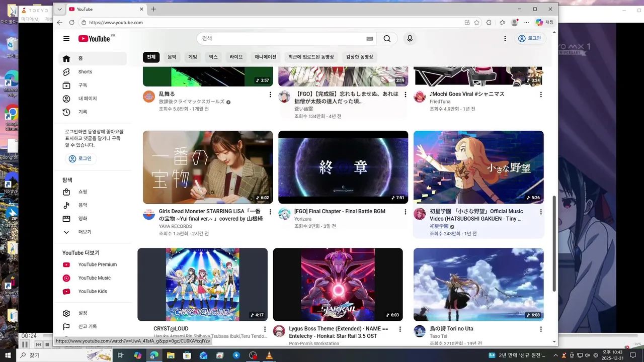Open 영화 in explore section

click(x=93, y=219)
